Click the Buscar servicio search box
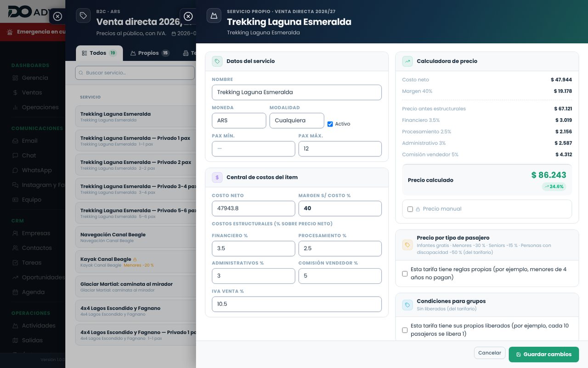Screen dimensions: 588x368 135,73
